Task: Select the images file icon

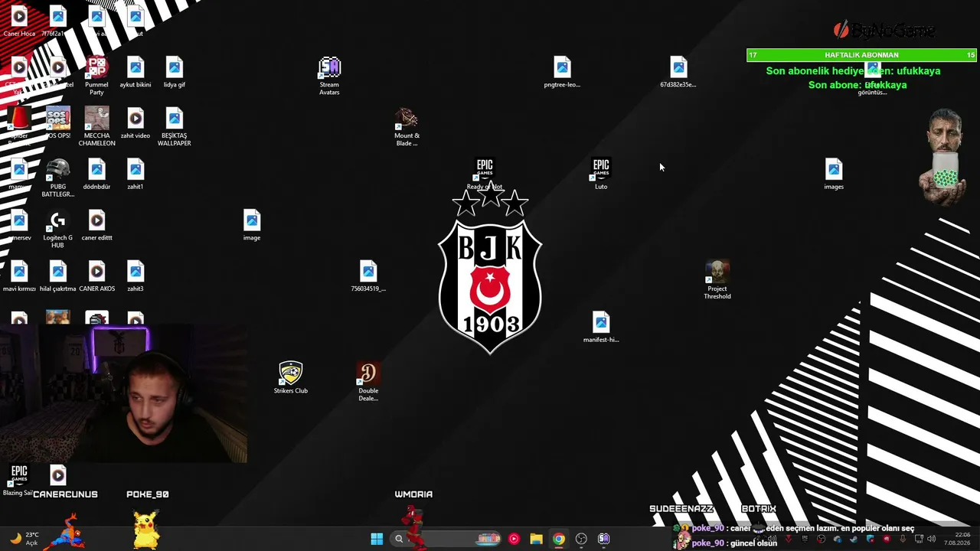Action: coord(834,174)
